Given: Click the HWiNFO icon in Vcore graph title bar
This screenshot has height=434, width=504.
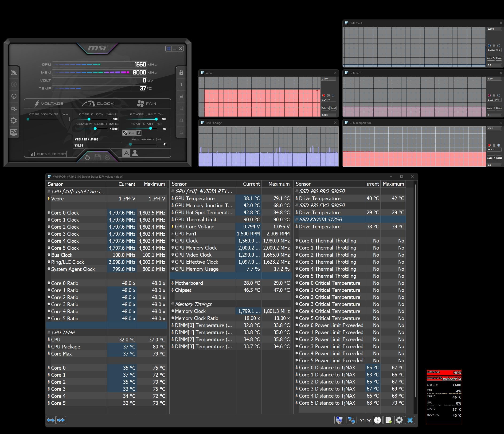Looking at the screenshot, I should tap(202, 73).
